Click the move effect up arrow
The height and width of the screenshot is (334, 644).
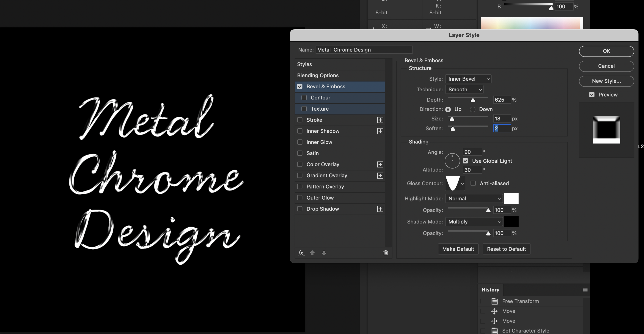click(x=312, y=253)
